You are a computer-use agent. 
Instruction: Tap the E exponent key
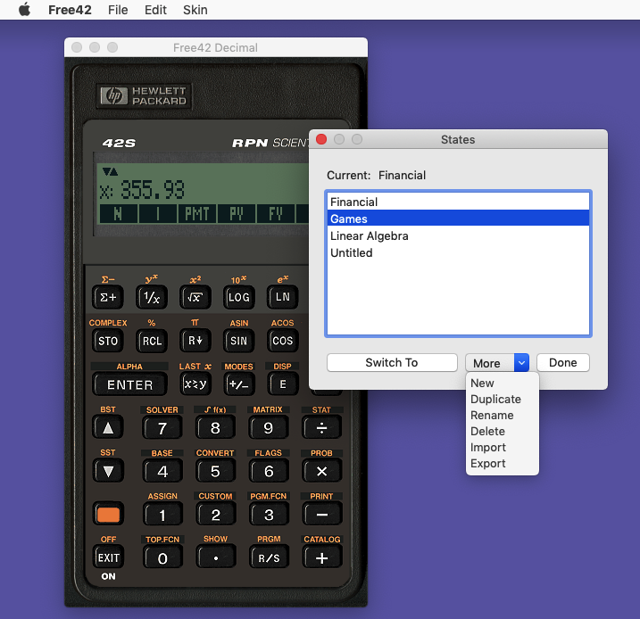pos(282,384)
